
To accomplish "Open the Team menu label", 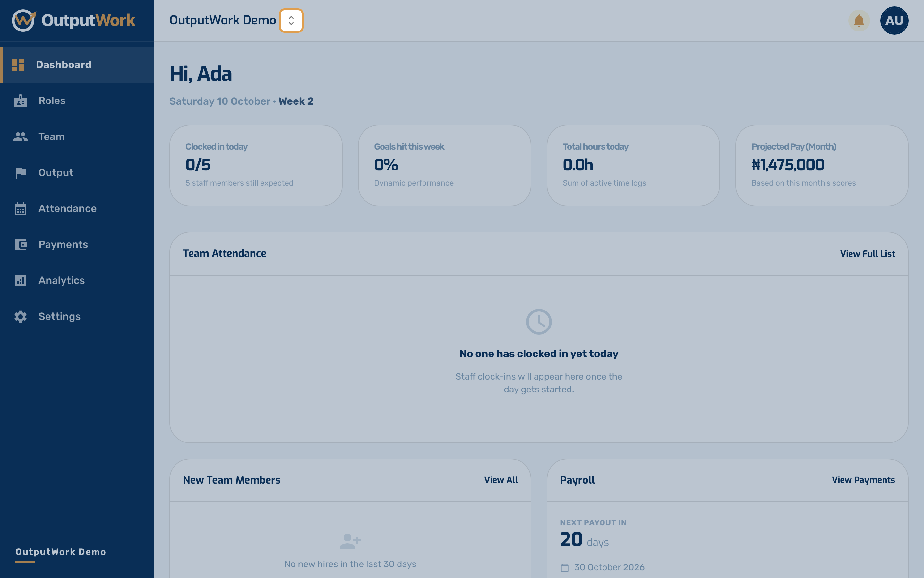I will (x=52, y=136).
